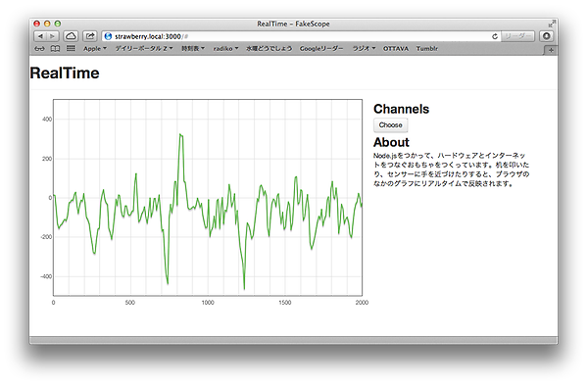Image resolution: width=588 pixels, height=386 pixels.
Task: Expand the デイリーポータルZ bookmarks folder
Action: [144, 49]
